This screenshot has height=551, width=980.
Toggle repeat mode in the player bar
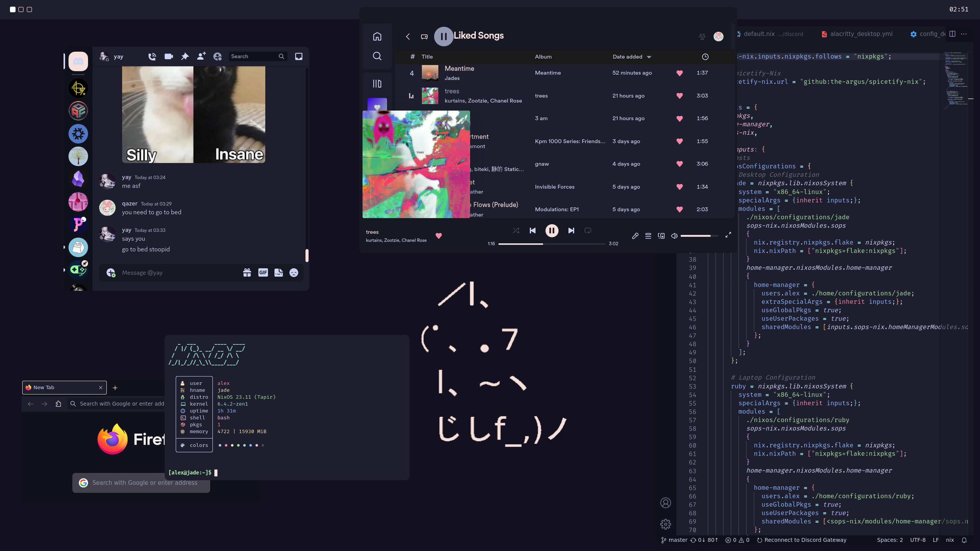click(x=588, y=230)
